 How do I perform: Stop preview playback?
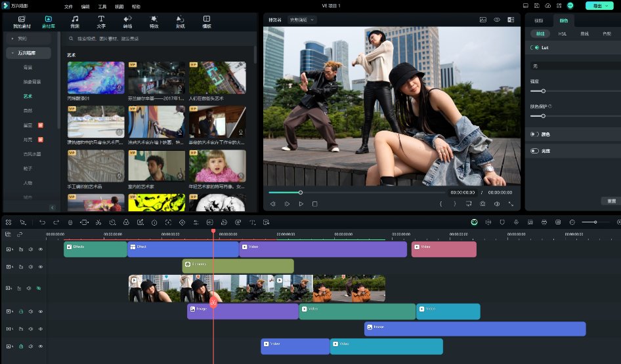(x=315, y=204)
